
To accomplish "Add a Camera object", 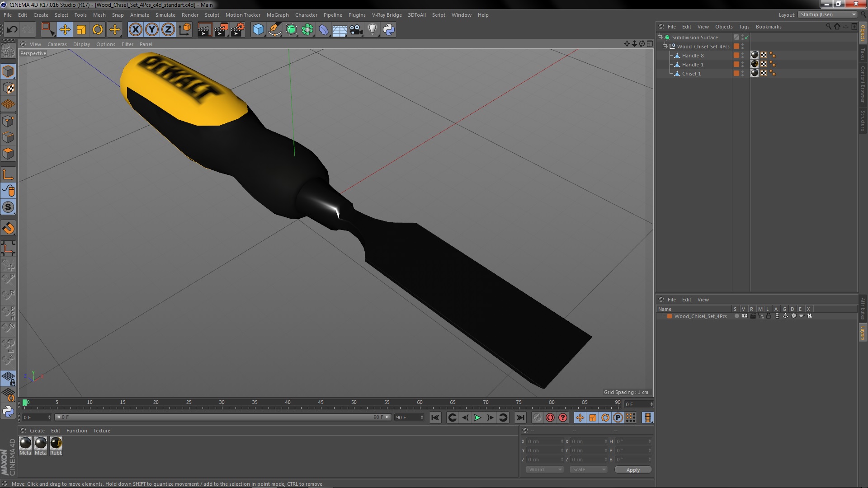I will click(356, 30).
